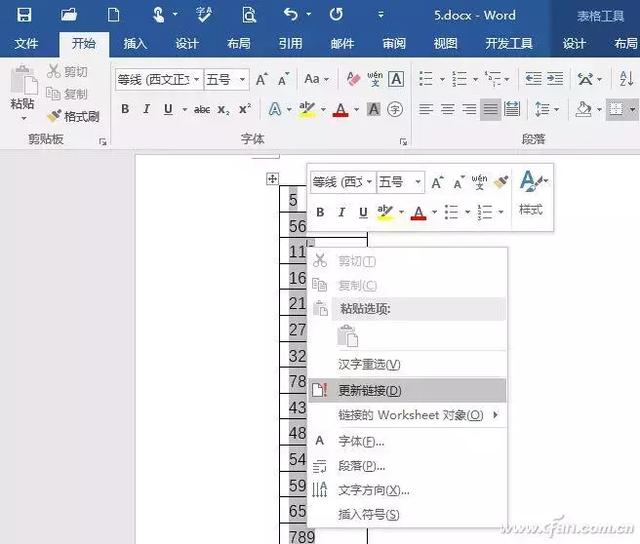Undo the last action
640x544 pixels.
[291, 15]
